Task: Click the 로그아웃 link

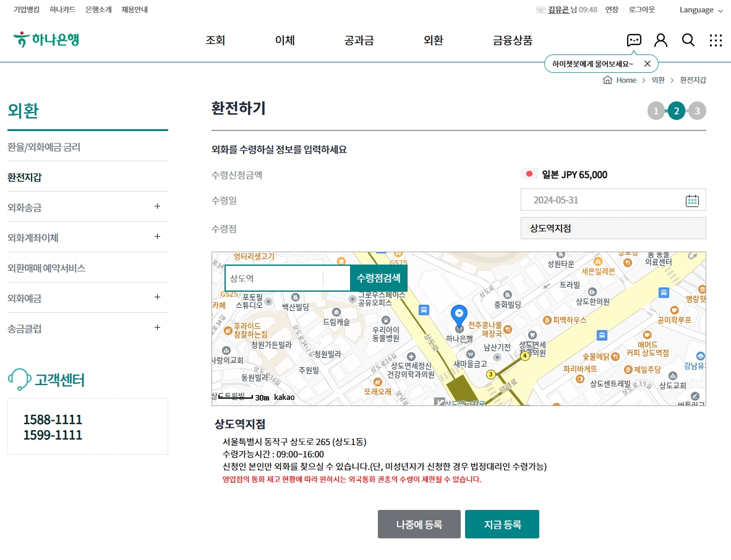Action: click(x=641, y=10)
